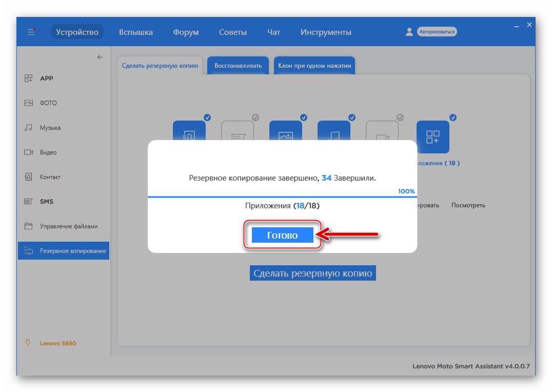Click the Готово button in dialog
Image resolution: width=552 pixels, height=392 pixels.
(282, 235)
